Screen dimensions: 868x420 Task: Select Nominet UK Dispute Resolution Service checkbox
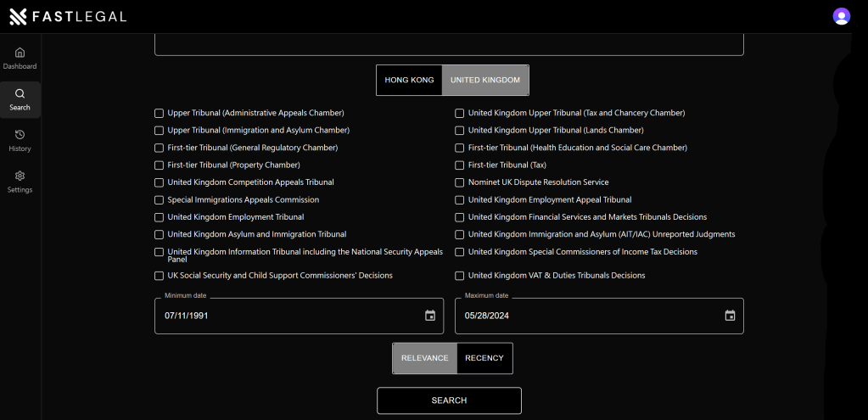tap(460, 182)
